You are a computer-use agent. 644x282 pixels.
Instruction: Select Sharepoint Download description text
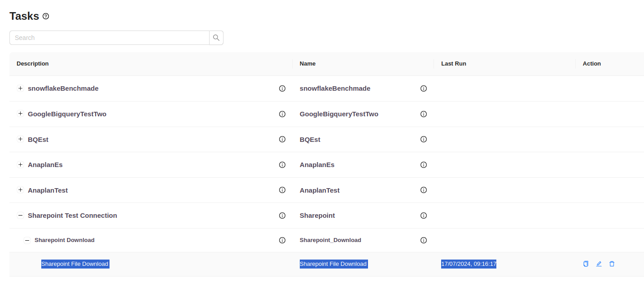tap(65, 240)
